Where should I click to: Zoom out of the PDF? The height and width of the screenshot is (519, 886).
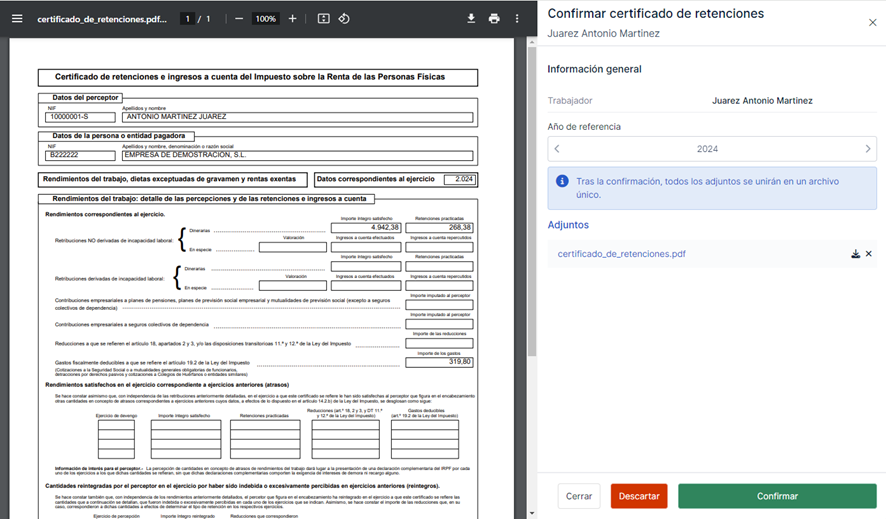pyautogui.click(x=239, y=19)
